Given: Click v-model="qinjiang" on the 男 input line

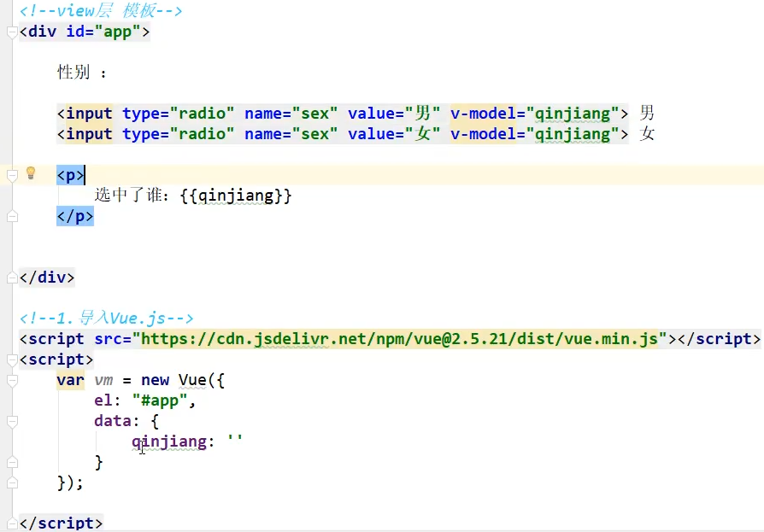Looking at the screenshot, I should tap(534, 114).
